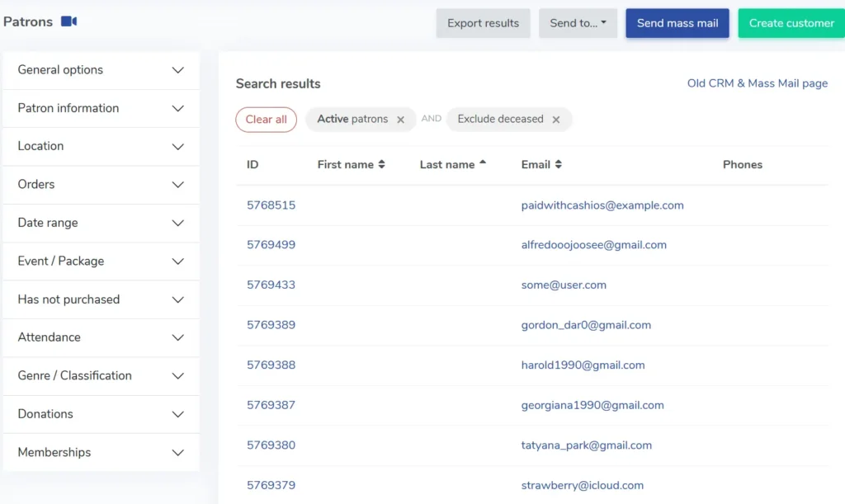Open the video tutorial camera icon beside Patrons
The image size is (845, 504).
(x=68, y=21)
